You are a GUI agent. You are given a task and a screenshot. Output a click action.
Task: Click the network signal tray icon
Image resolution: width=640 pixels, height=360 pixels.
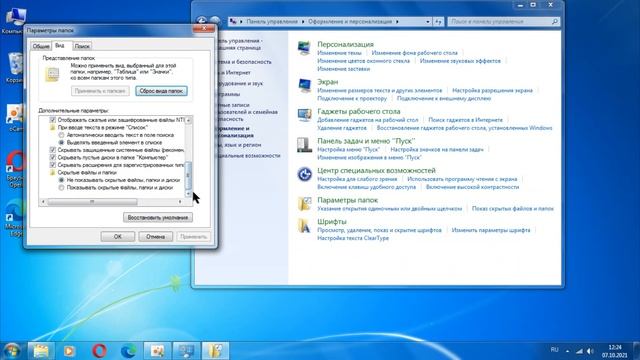pos(579,351)
